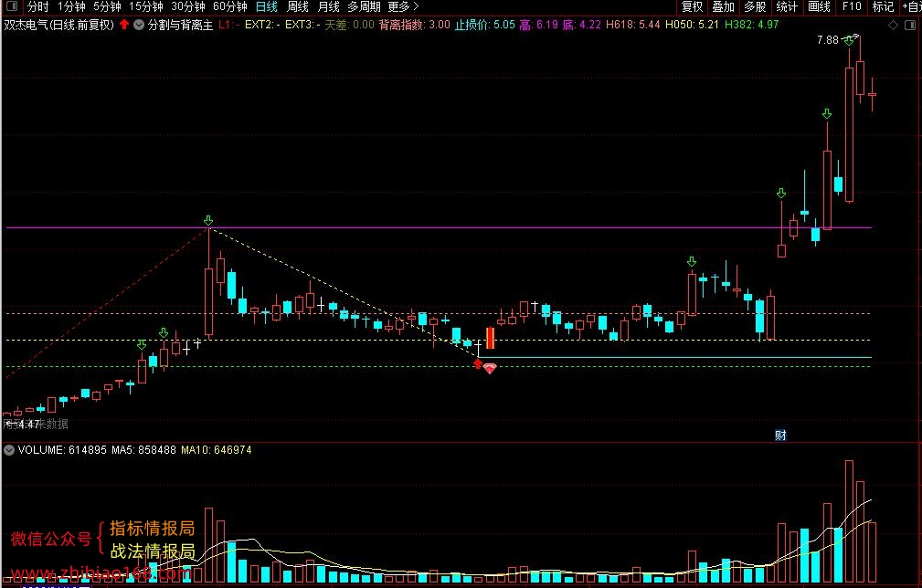Switch to 周线 weekly chart
The height and width of the screenshot is (588, 922).
pos(298,6)
